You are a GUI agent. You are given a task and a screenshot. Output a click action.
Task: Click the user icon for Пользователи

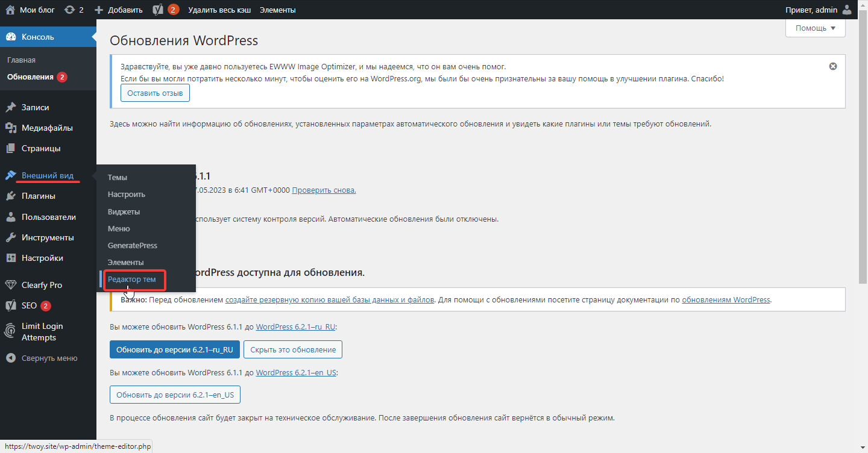tap(11, 217)
